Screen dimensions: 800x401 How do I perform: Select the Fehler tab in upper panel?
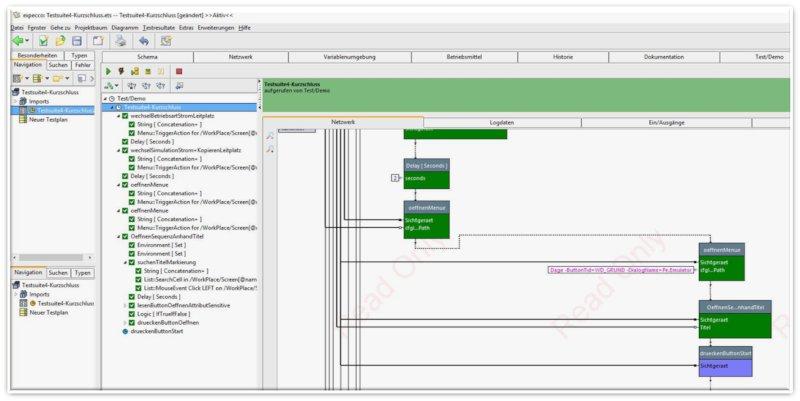(x=83, y=65)
